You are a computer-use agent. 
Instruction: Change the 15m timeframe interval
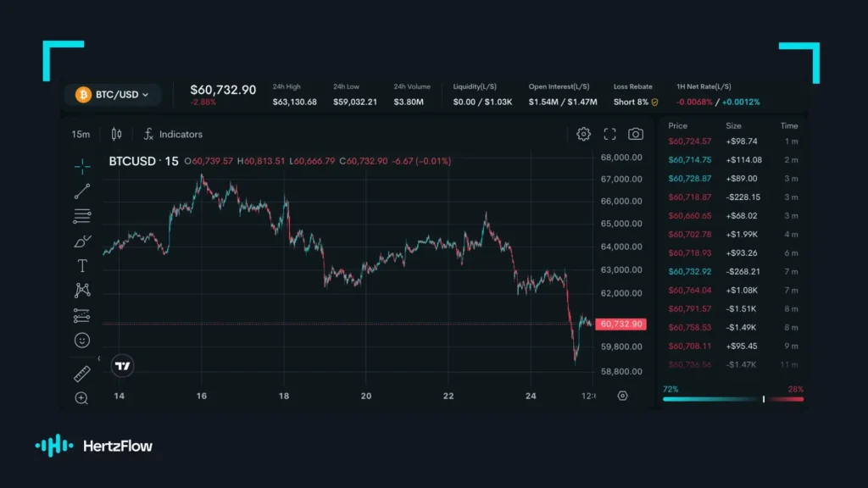click(81, 135)
